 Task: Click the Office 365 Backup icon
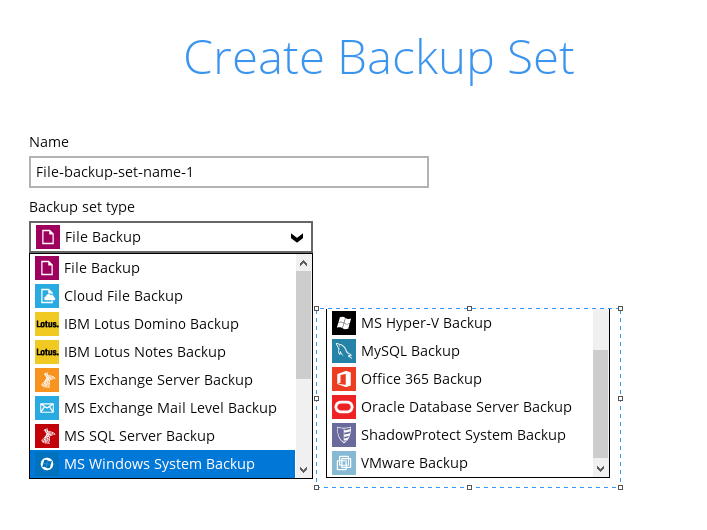(x=344, y=379)
